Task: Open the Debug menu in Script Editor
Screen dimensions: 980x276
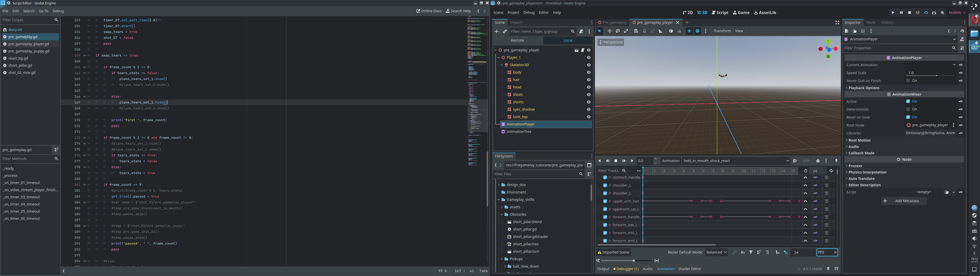Action: (58, 11)
